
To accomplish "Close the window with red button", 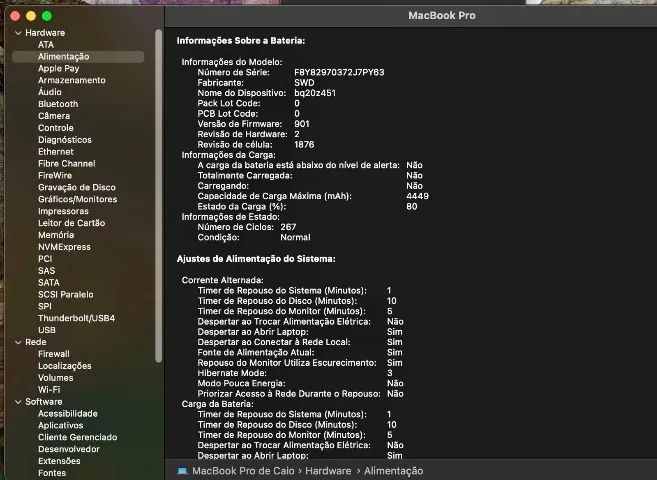I will (15, 16).
